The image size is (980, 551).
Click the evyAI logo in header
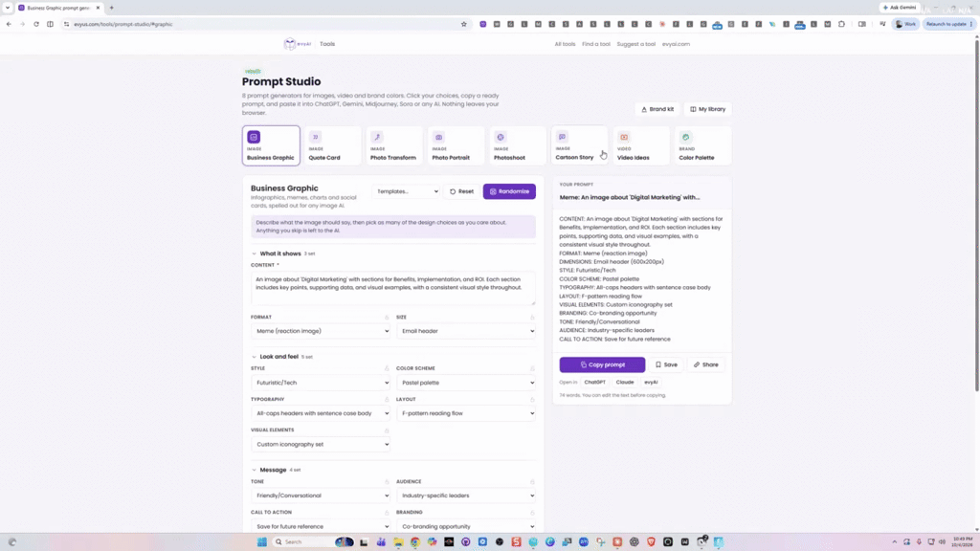[x=298, y=44]
